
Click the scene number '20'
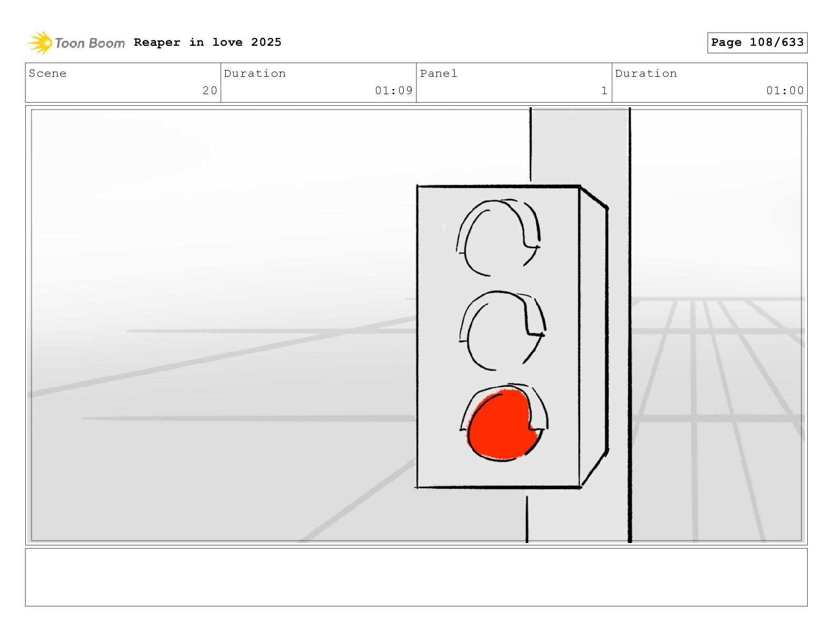210,90
